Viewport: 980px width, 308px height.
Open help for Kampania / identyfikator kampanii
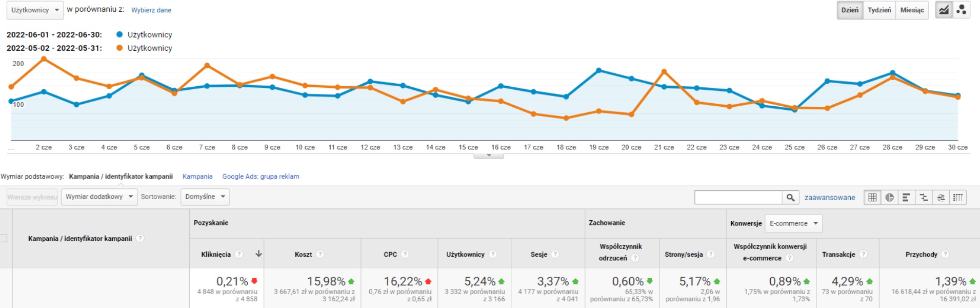click(x=140, y=238)
